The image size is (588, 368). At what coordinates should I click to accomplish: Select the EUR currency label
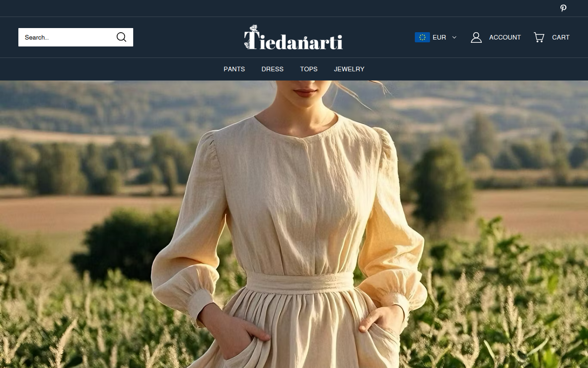coord(439,37)
